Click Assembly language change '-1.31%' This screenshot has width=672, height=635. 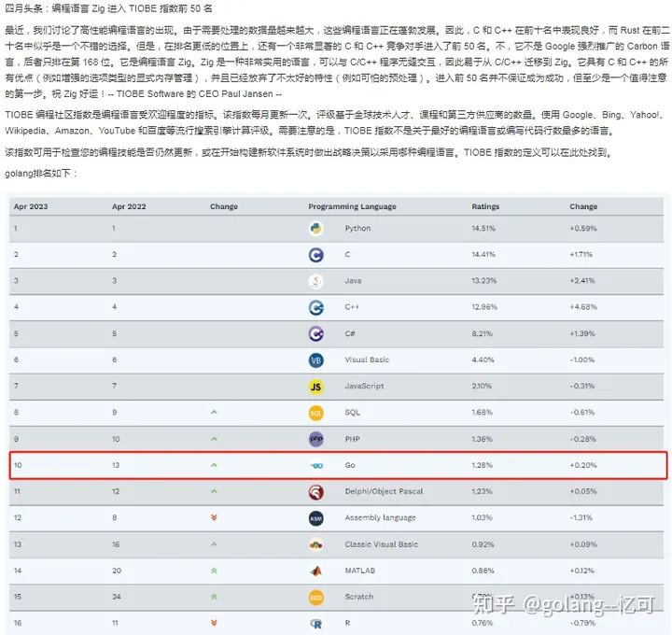581,518
